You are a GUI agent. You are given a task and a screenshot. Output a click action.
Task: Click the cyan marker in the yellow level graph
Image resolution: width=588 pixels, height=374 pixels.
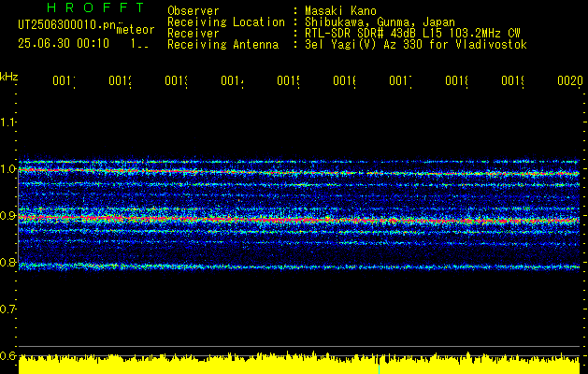point(380,368)
